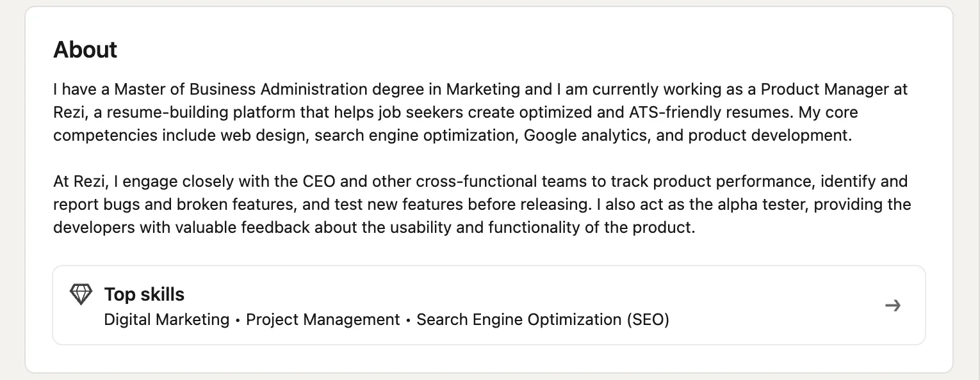Click Project Management in Top skills

tap(323, 319)
